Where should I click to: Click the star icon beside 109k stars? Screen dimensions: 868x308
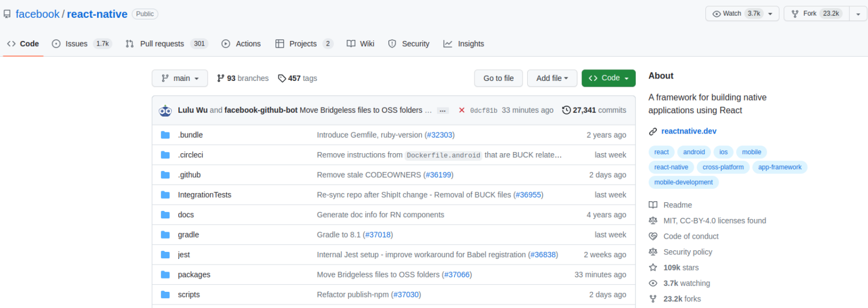[653, 268]
